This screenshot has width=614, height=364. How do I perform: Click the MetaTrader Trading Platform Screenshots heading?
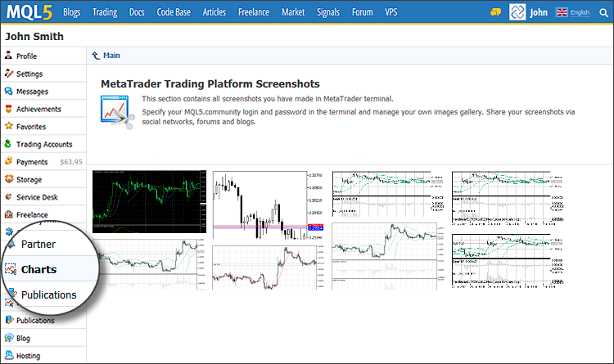(210, 83)
